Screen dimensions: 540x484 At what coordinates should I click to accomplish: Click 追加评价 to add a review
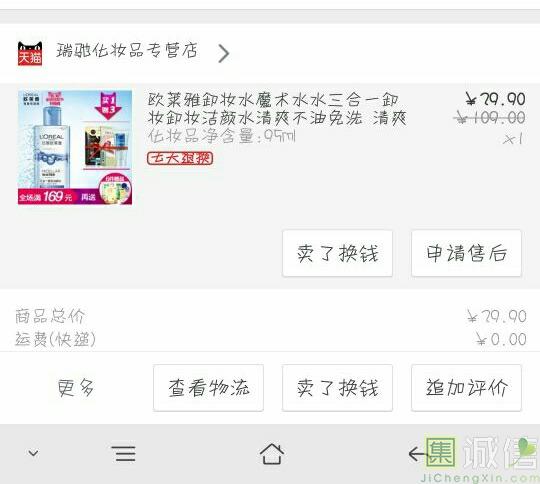466,388
